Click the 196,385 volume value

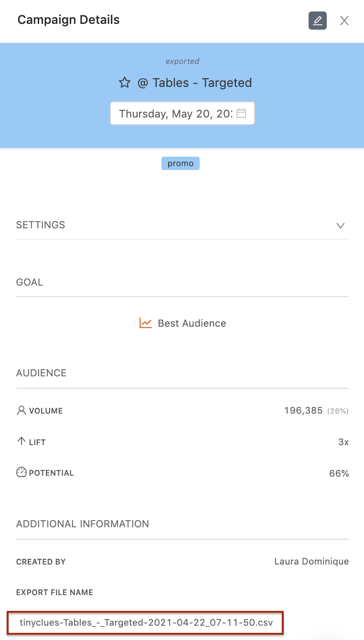click(303, 410)
